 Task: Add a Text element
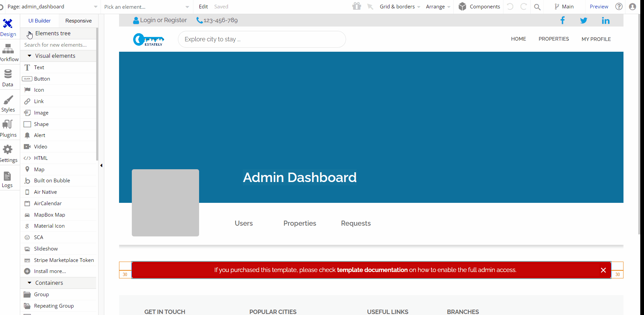59,67
